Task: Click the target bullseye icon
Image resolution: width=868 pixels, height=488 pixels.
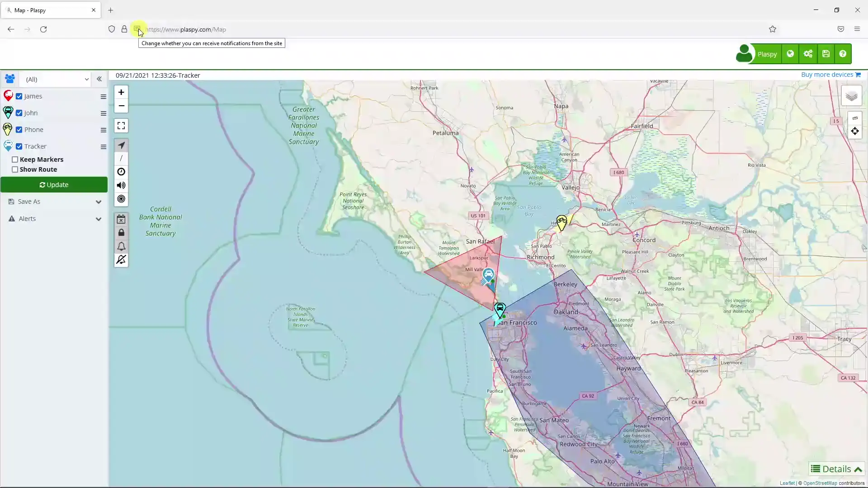Action: [121, 199]
